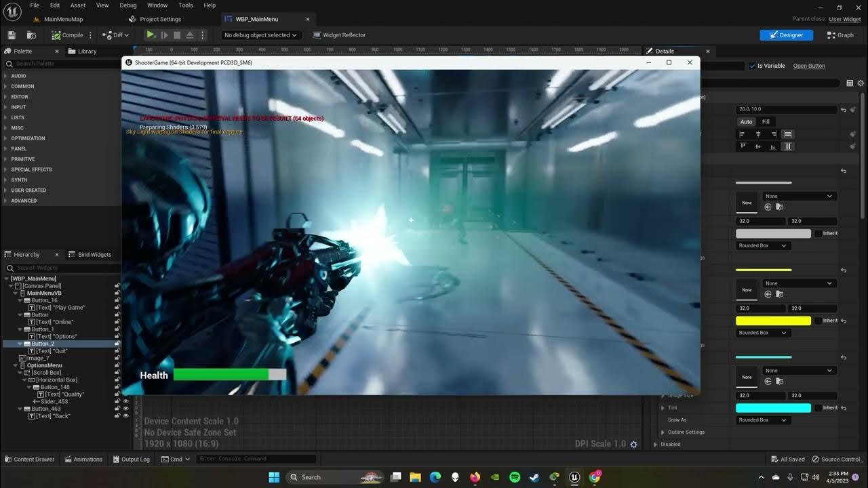Image resolution: width=868 pixels, height=488 pixels.
Task: Set horizontal alignment to center
Action: click(x=758, y=134)
